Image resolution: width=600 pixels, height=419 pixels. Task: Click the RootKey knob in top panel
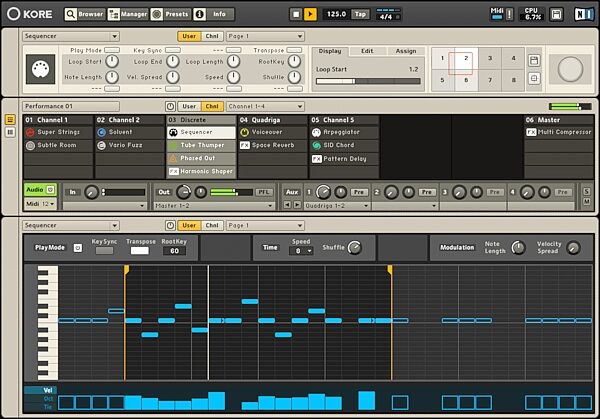coord(294,61)
